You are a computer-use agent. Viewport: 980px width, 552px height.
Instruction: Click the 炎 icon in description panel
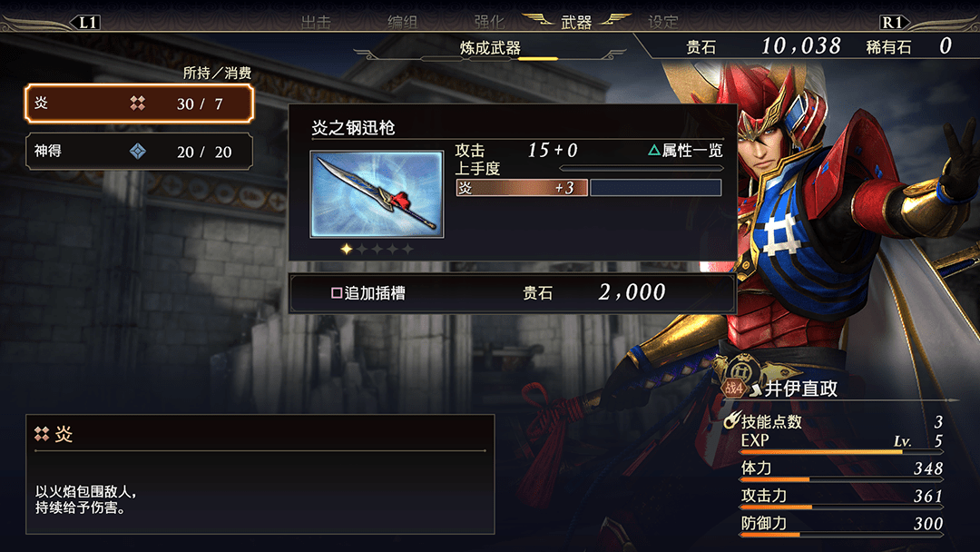pyautogui.click(x=42, y=433)
